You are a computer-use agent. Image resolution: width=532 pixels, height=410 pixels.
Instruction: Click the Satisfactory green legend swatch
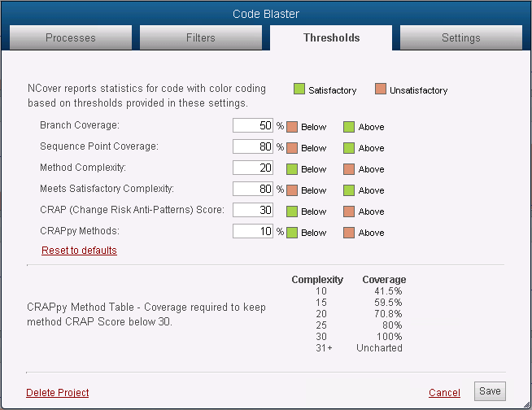click(x=299, y=89)
